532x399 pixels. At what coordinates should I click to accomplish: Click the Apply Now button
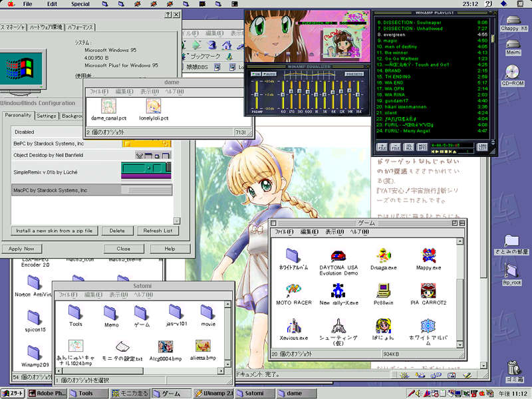pyautogui.click(x=21, y=249)
